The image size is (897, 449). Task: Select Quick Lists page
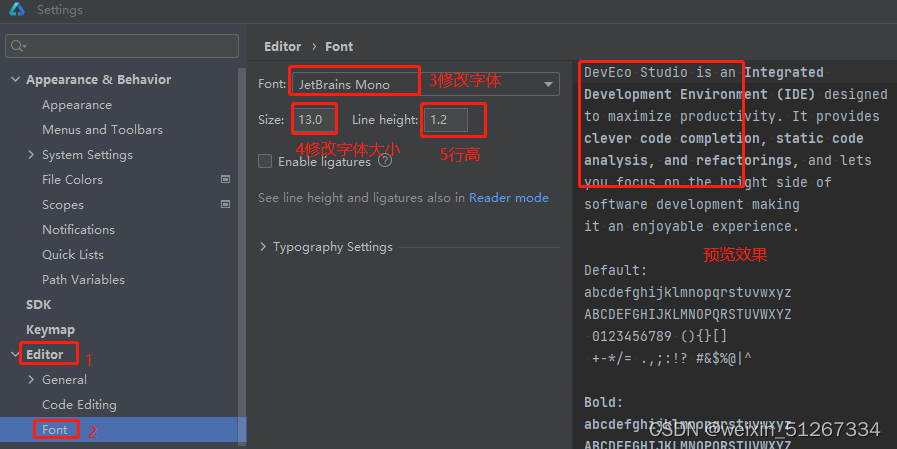tap(73, 255)
